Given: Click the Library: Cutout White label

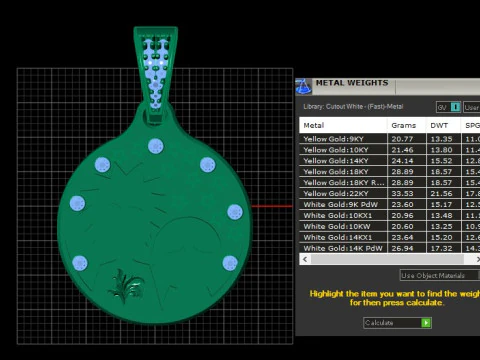Looking at the screenshot, I should 353,107.
